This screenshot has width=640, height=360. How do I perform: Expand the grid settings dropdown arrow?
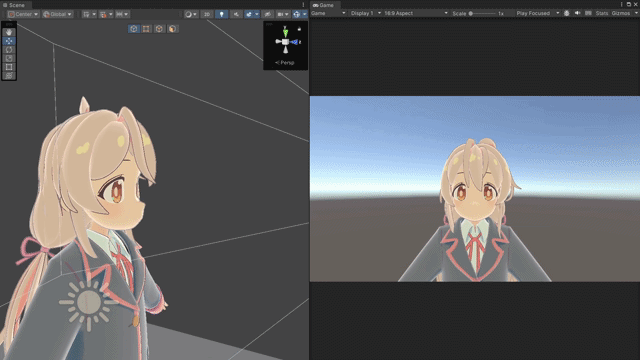tap(94, 14)
